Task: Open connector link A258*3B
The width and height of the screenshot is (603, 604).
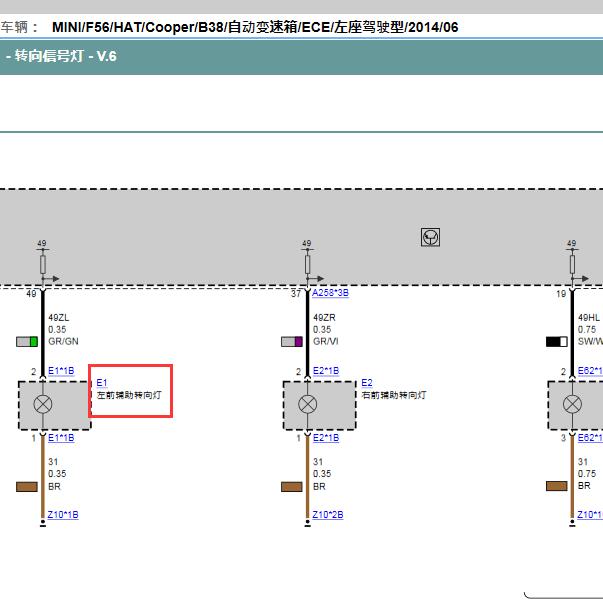Action: click(x=330, y=293)
